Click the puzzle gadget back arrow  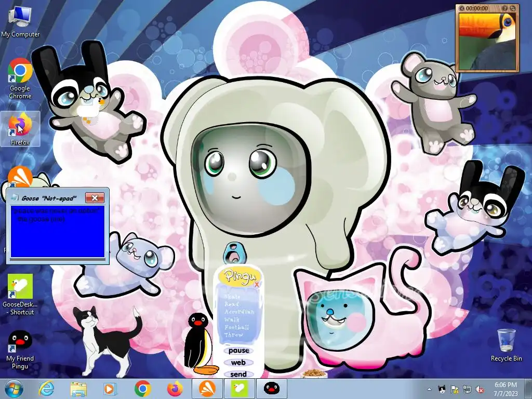[462, 8]
